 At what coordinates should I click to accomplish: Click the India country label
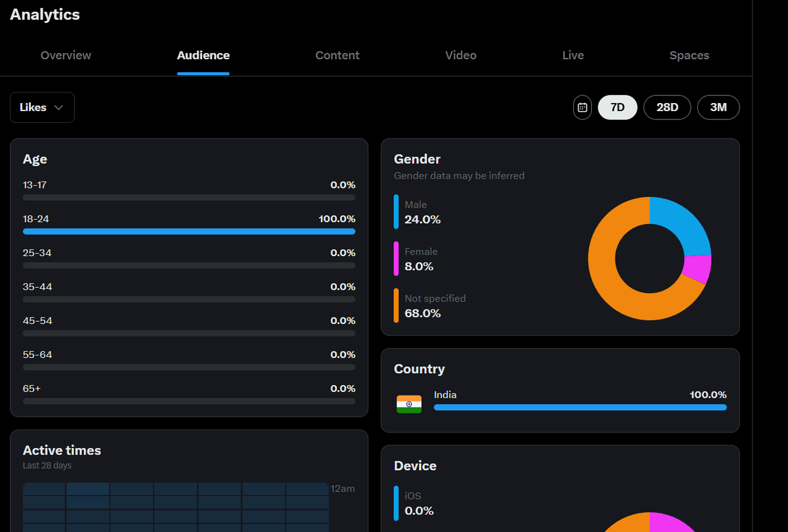(445, 395)
